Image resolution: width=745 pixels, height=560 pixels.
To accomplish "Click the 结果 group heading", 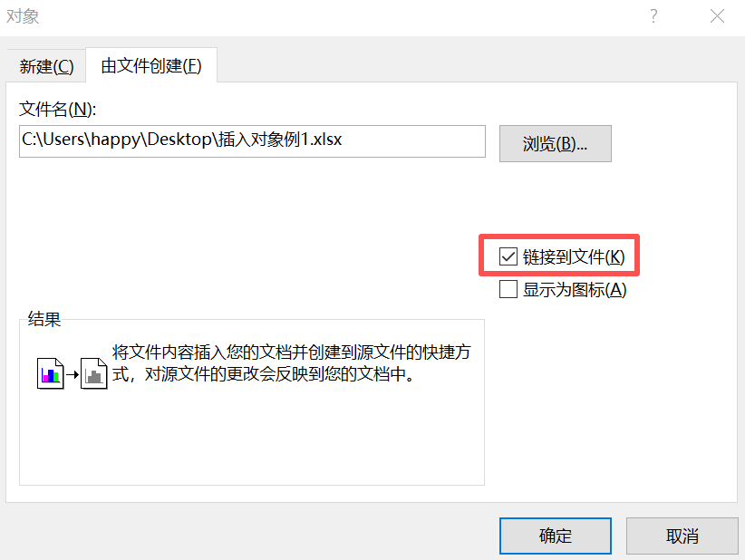I will click(44, 319).
